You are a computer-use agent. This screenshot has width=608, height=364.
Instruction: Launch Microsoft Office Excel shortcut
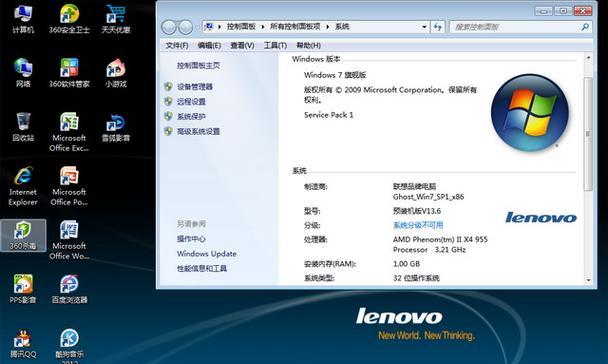pyautogui.click(x=69, y=132)
